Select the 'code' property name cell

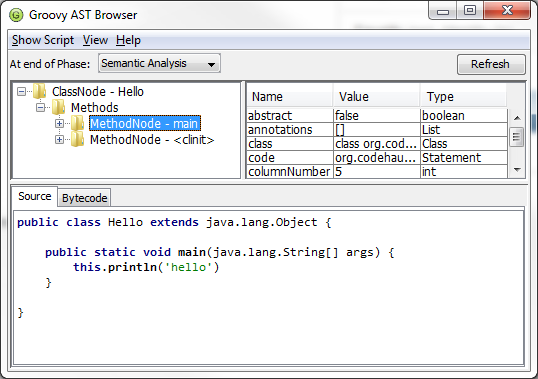click(x=290, y=158)
